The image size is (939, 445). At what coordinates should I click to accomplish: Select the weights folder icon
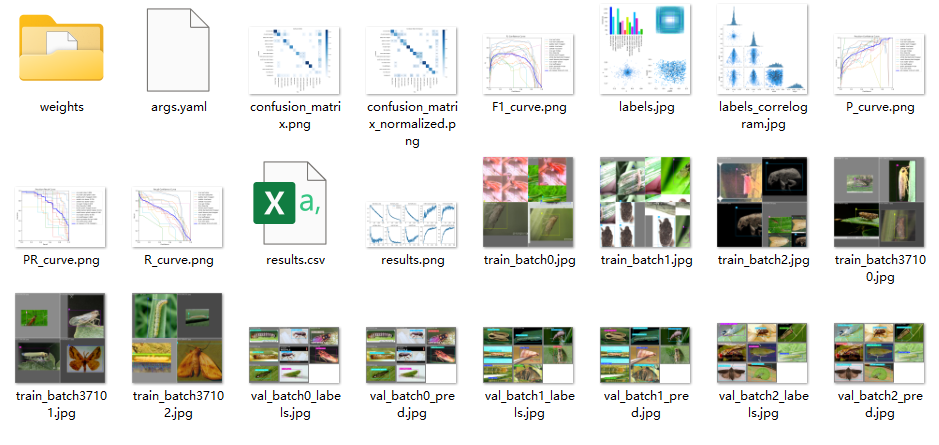pyautogui.click(x=61, y=49)
